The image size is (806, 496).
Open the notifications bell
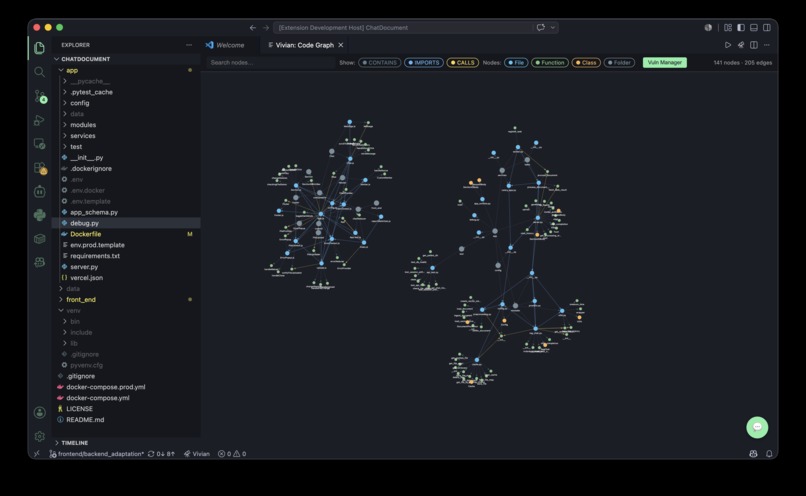pyautogui.click(x=769, y=454)
